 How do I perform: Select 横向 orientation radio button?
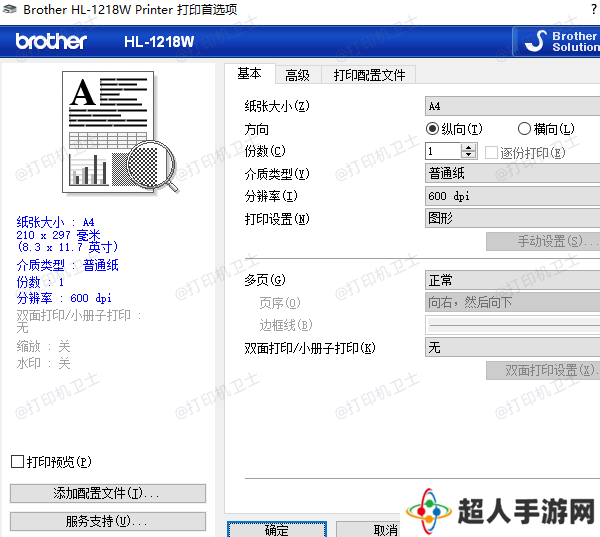[524, 129]
